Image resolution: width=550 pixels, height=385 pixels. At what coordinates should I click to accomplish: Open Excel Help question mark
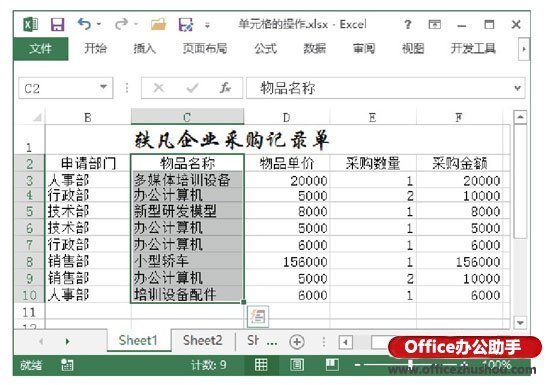[408, 25]
